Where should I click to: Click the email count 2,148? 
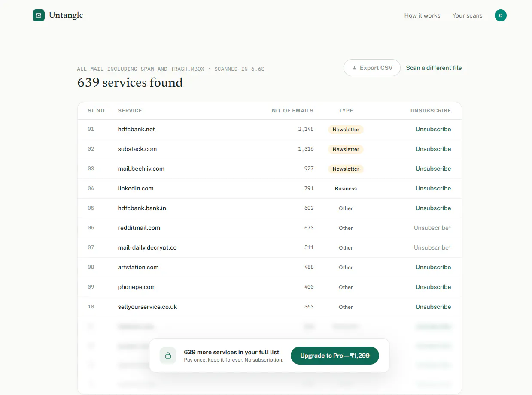pyautogui.click(x=306, y=129)
